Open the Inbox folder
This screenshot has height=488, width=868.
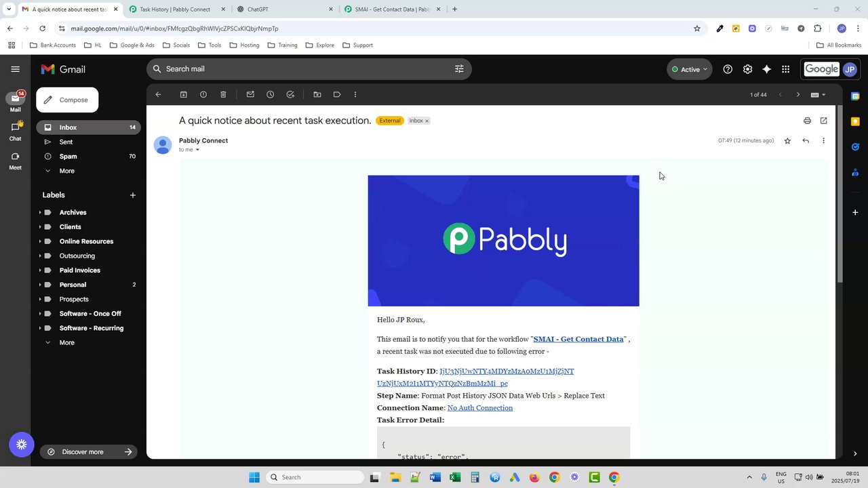pos(88,127)
